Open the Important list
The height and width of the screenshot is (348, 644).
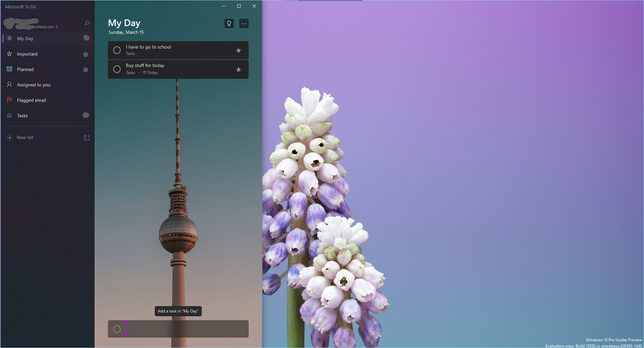[47, 54]
